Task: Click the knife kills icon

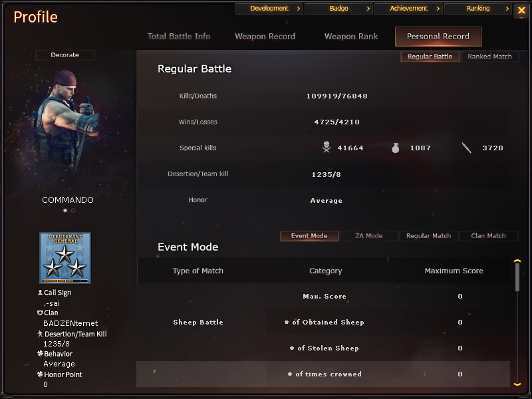Action: [x=467, y=148]
